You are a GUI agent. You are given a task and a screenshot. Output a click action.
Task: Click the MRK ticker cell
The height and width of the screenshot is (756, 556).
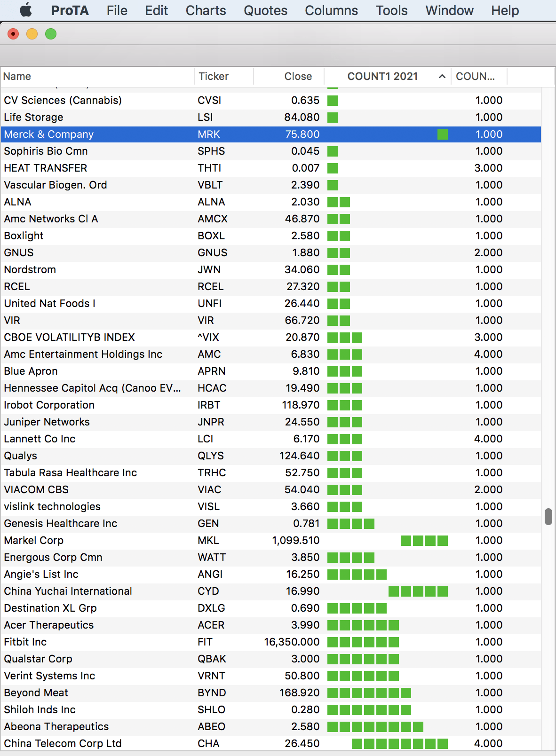pos(209,134)
